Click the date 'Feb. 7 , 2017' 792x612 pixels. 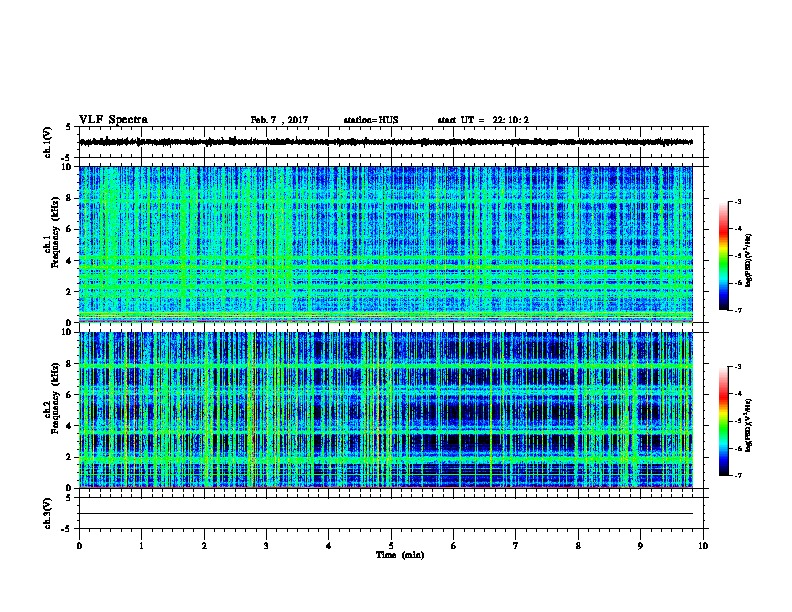pos(279,120)
